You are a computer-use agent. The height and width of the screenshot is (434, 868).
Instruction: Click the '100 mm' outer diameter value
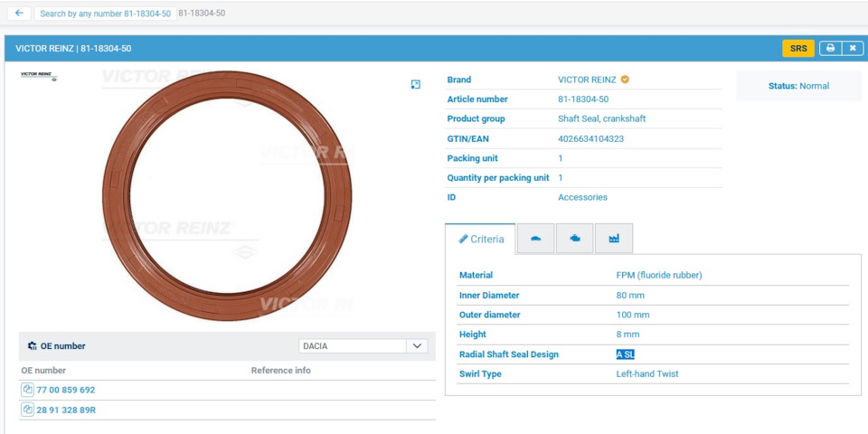(633, 315)
